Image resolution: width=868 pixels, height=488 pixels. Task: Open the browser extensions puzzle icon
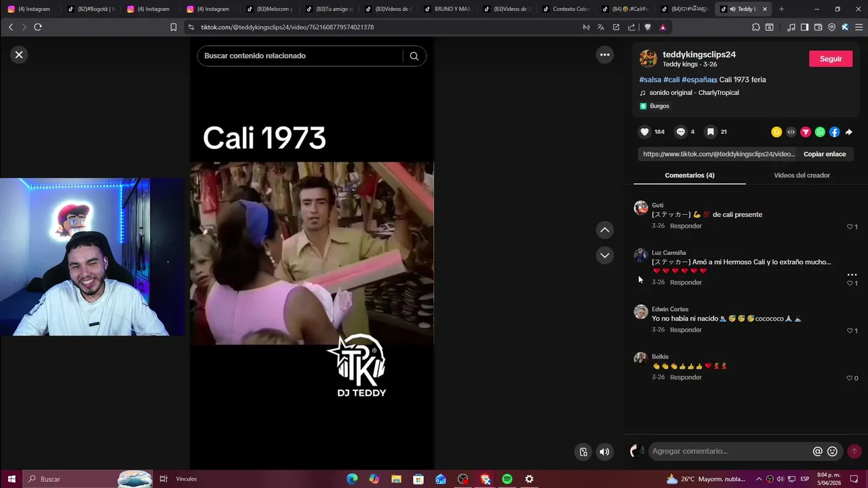(756, 27)
